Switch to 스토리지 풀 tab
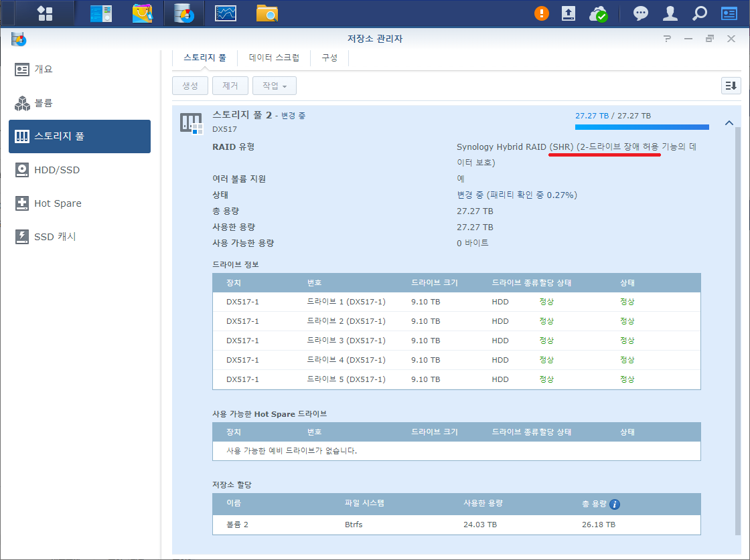This screenshot has height=560, width=750. coord(205,58)
